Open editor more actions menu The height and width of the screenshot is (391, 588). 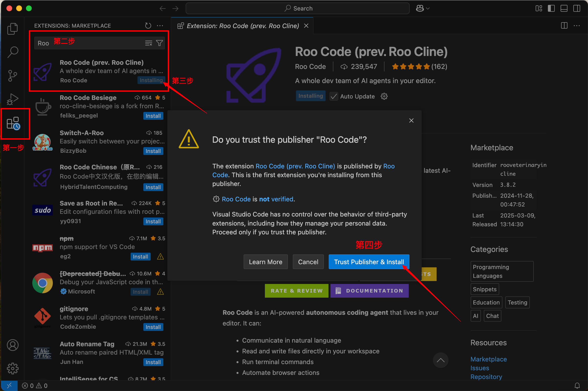point(577,25)
